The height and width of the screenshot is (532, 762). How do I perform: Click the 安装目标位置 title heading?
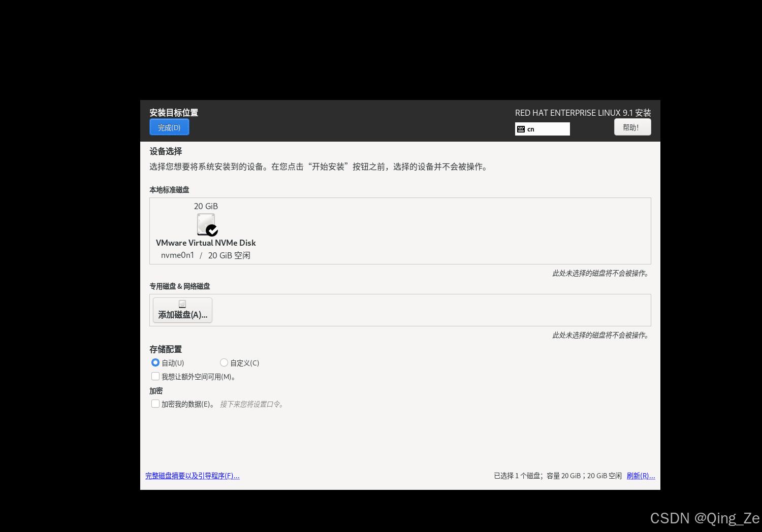click(174, 113)
